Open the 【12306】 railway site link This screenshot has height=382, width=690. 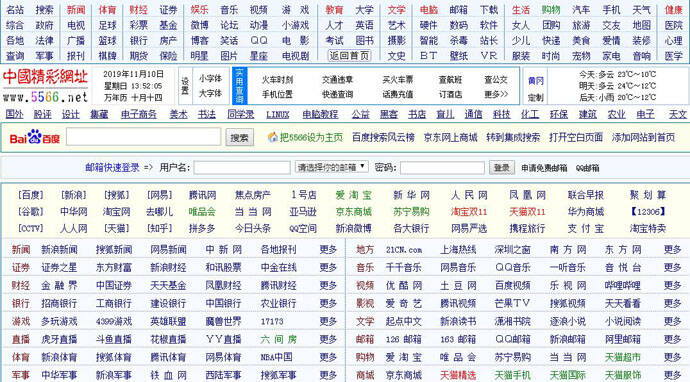(647, 211)
